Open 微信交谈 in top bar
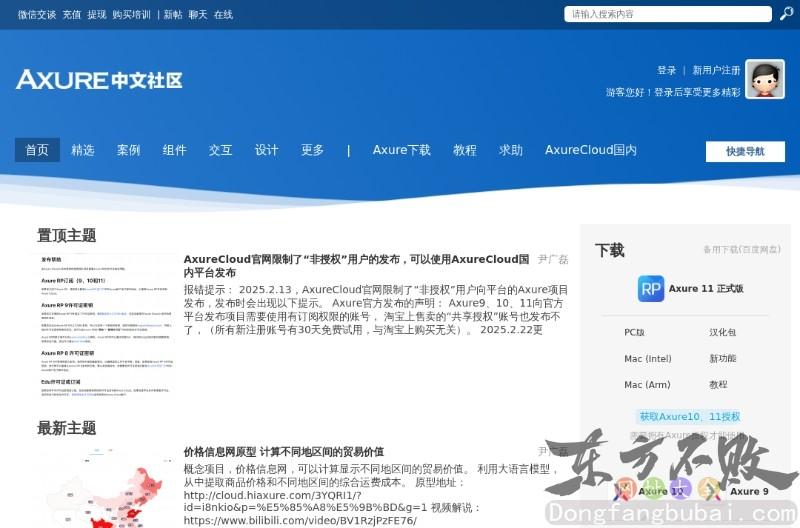This screenshot has width=800, height=528. pyautogui.click(x=37, y=15)
